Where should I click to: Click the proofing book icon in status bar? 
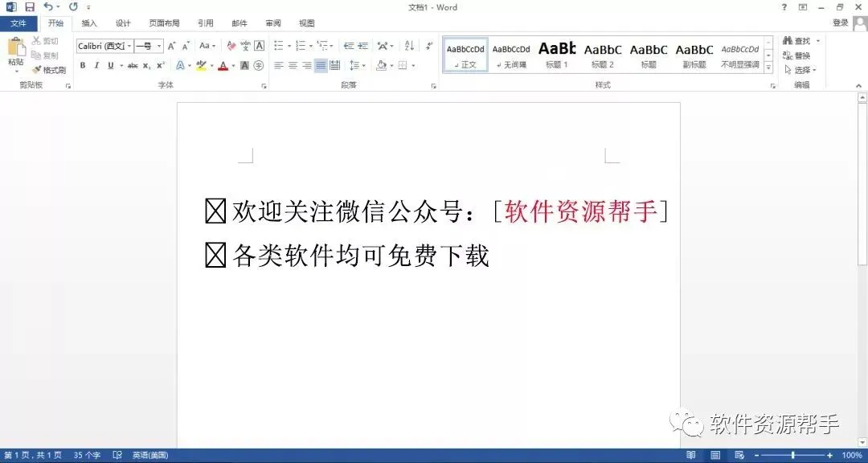pyautogui.click(x=117, y=455)
